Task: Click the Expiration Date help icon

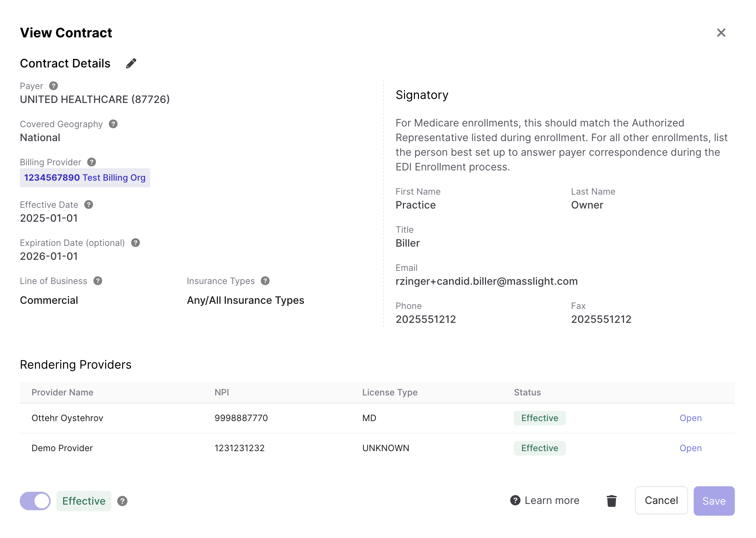Action: (x=136, y=243)
